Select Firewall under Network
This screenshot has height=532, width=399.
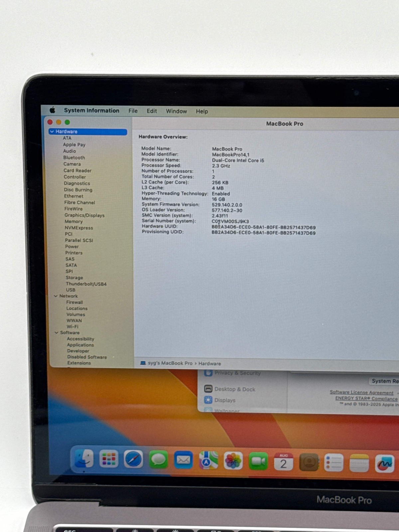coord(74,302)
